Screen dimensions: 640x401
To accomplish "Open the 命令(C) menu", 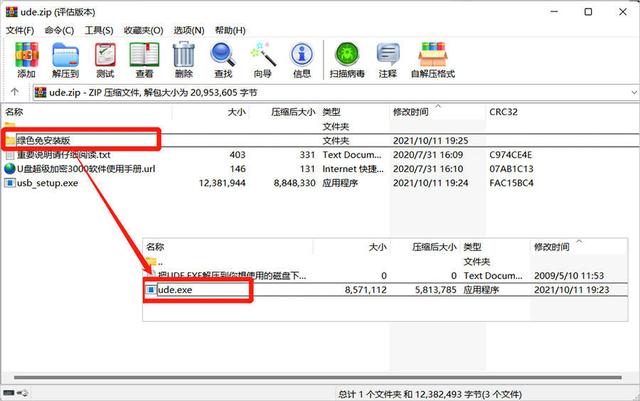I will [x=59, y=31].
